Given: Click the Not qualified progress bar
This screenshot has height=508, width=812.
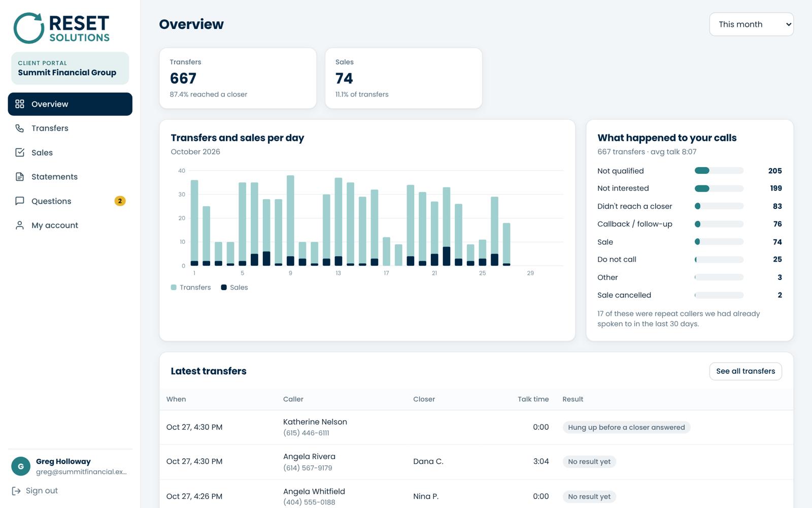Looking at the screenshot, I should pos(719,171).
